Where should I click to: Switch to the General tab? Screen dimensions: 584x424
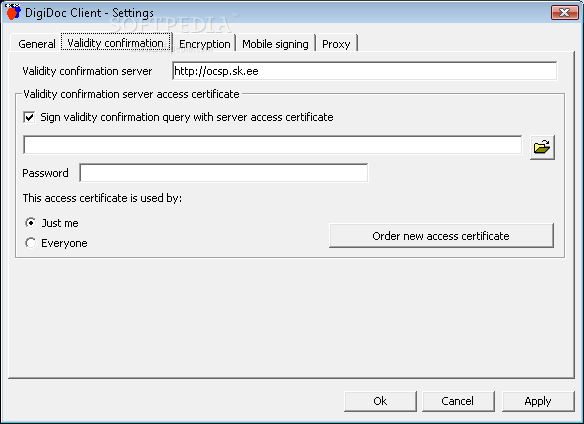click(x=36, y=44)
